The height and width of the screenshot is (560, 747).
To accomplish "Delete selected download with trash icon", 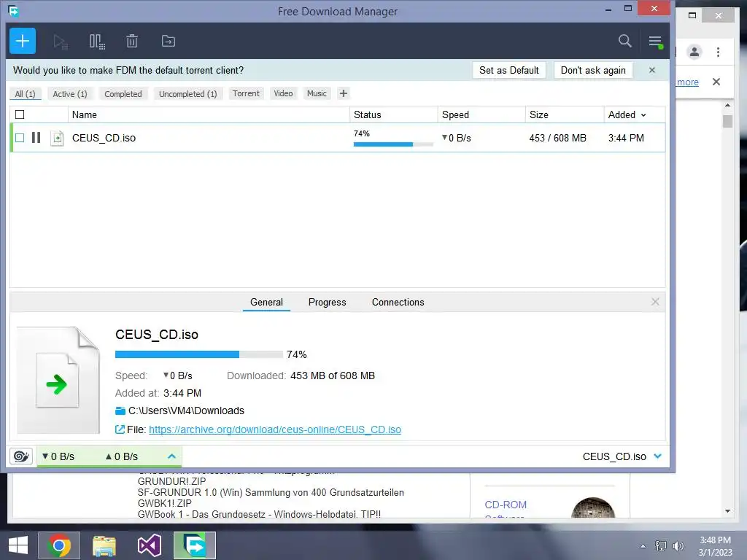I will coord(132,42).
